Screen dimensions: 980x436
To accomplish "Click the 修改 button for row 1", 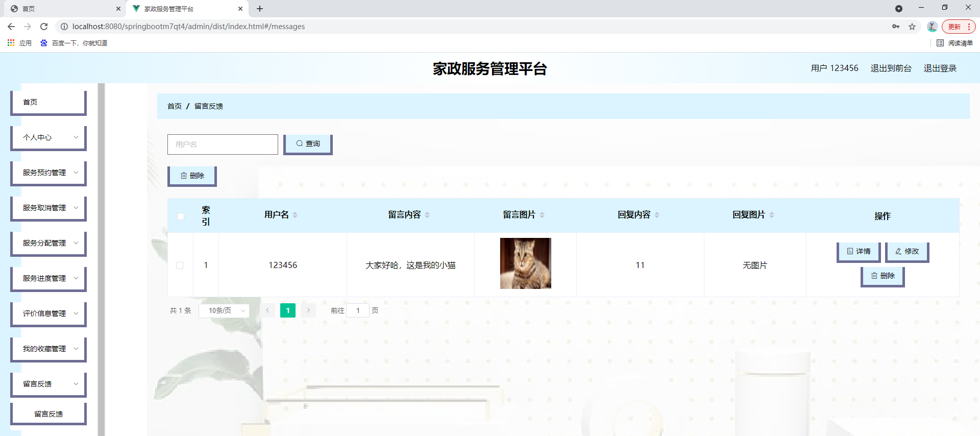I will pyautogui.click(x=907, y=252).
